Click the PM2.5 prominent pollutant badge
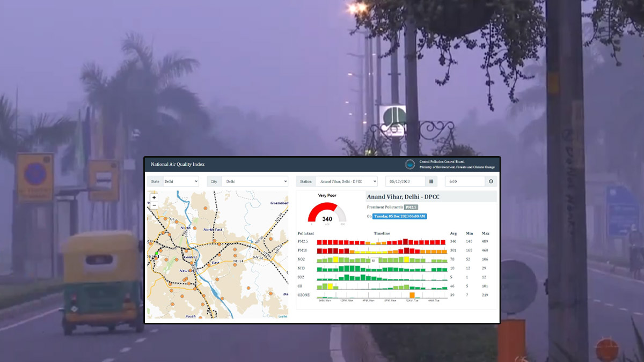 click(x=411, y=207)
